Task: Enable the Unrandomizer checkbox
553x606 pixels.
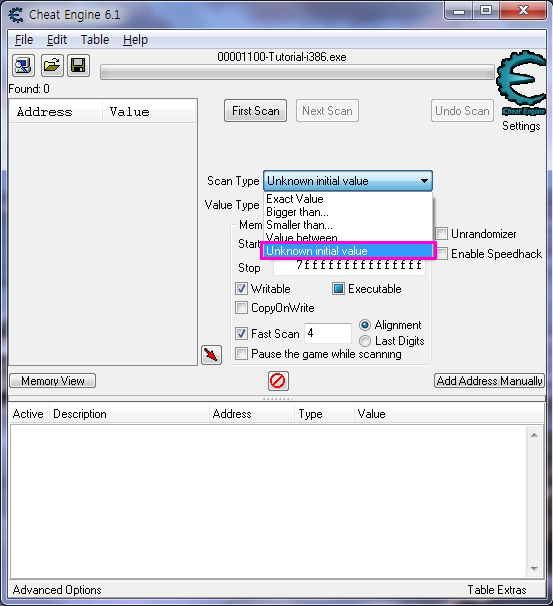Action: 442,233
